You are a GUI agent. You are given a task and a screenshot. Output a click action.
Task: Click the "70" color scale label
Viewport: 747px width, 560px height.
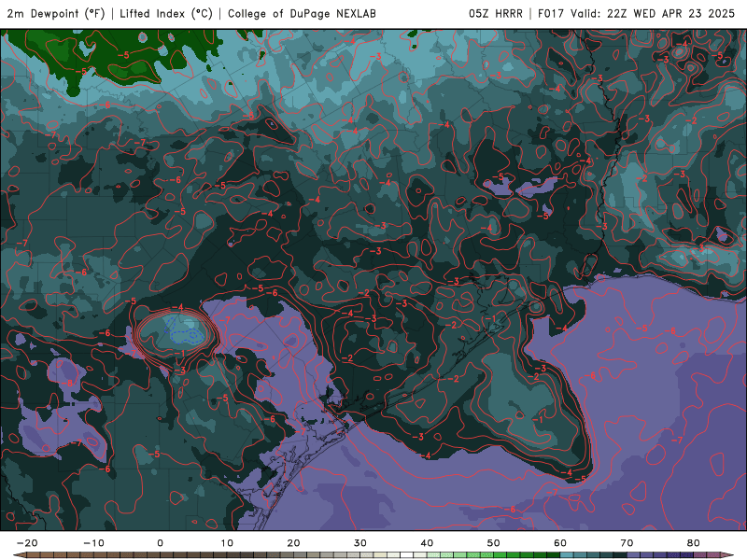point(627,543)
